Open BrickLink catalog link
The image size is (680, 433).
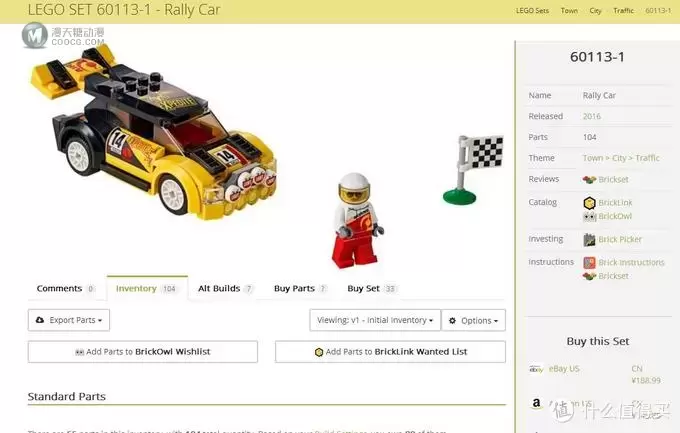pos(615,203)
